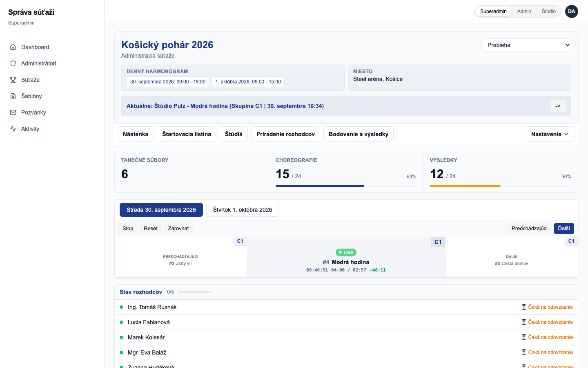Click hourglass icon for Eva Baláž
Screen dimensions: 588x368
(523, 352)
